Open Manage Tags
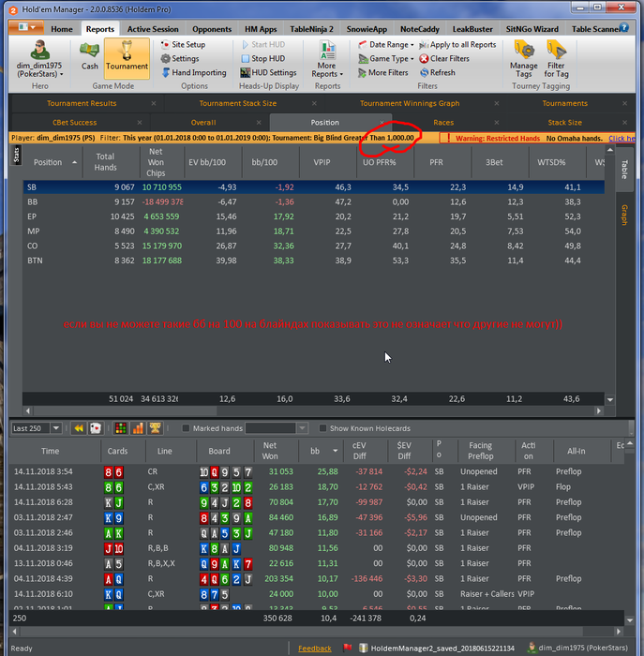This screenshot has width=644, height=656. (x=523, y=59)
